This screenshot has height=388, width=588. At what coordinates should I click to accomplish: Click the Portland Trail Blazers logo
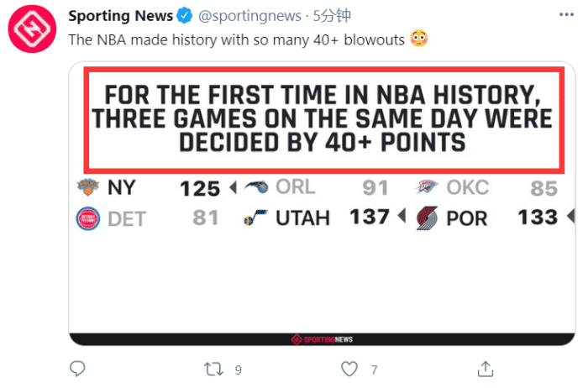(x=427, y=219)
